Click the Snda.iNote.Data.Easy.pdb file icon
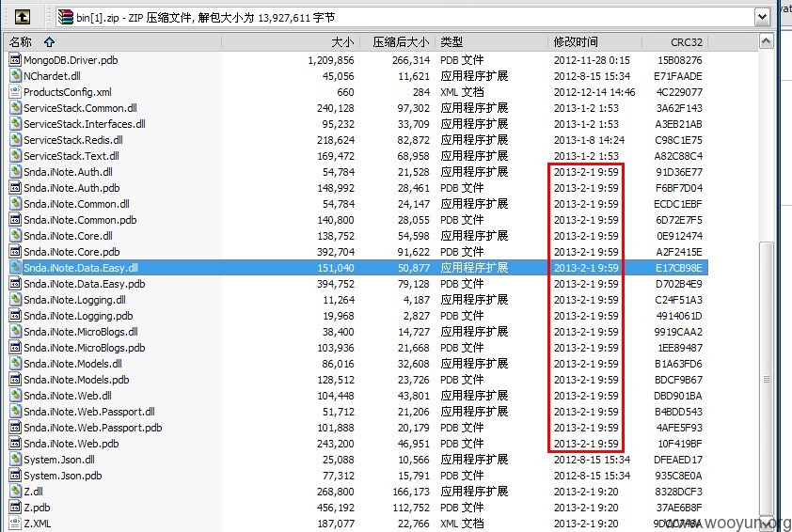The height and width of the screenshot is (532, 792). (x=16, y=284)
